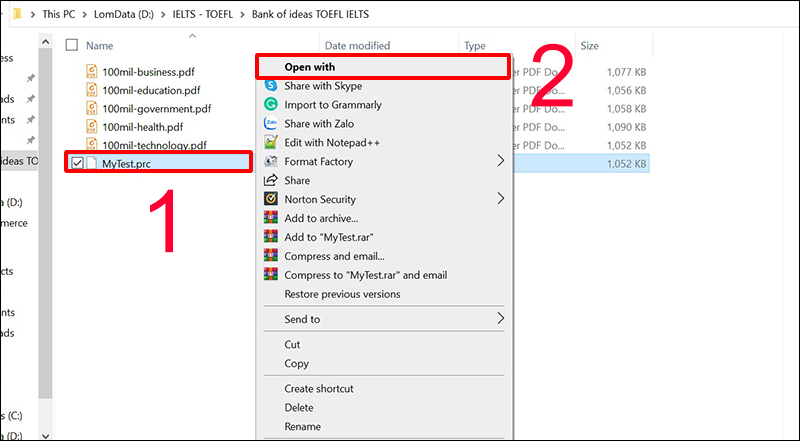800x441 pixels.
Task: Select Rename in the context menu
Action: [x=303, y=426]
